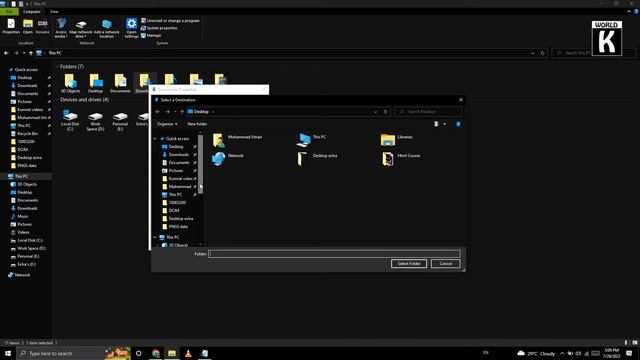The height and width of the screenshot is (360, 640).
Task: Click Manage in the ribbon System group
Action: tap(151, 36)
